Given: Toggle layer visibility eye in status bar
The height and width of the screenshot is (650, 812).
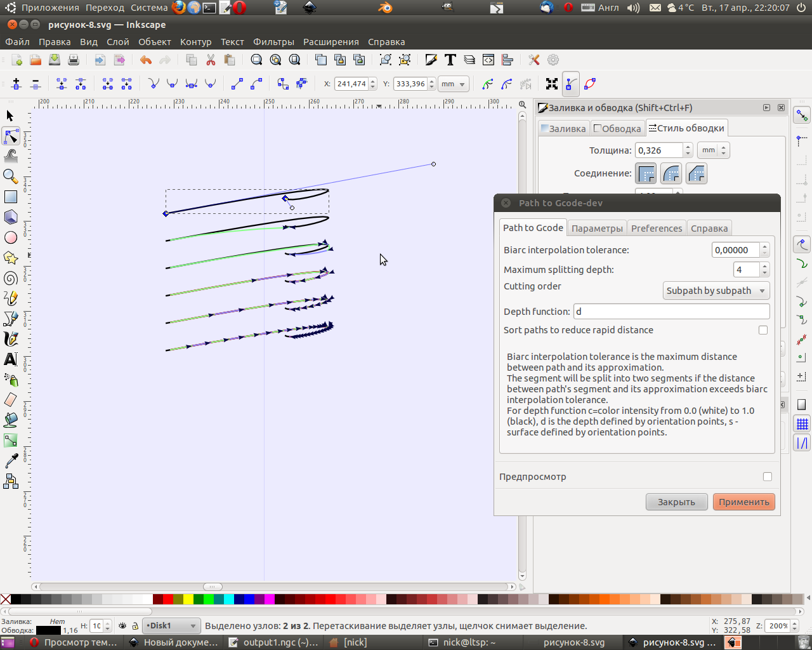Looking at the screenshot, I should coord(122,626).
